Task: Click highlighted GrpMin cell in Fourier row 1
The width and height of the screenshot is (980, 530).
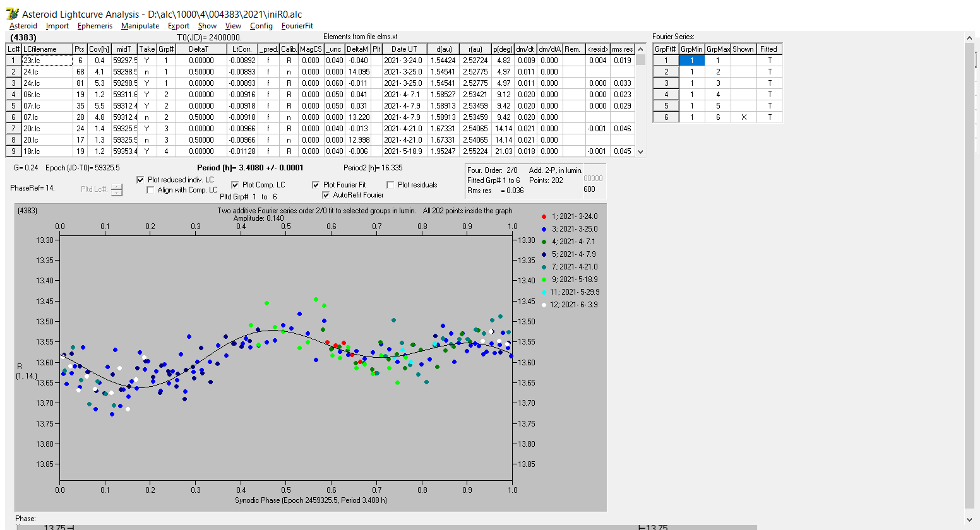Action: coord(691,61)
